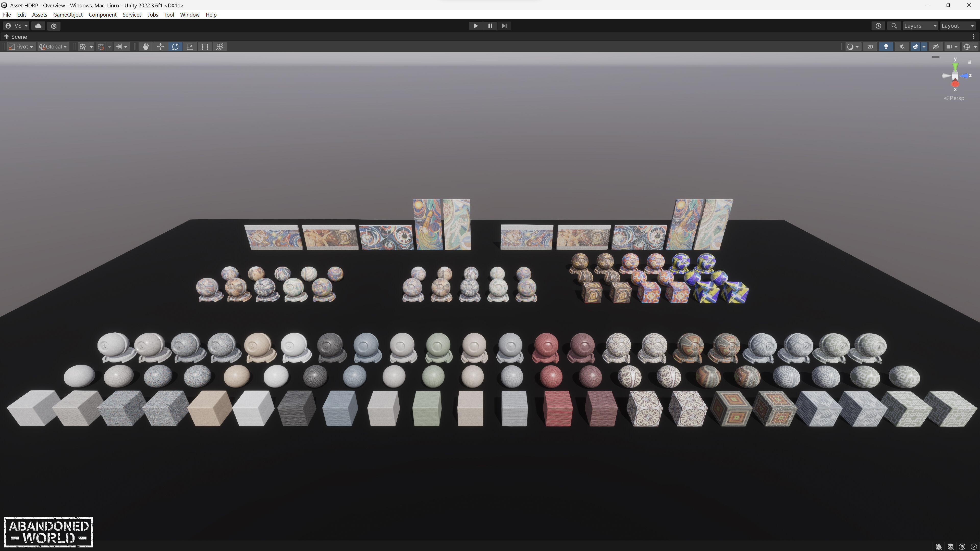Click the Pause button
980x551 pixels.
pyautogui.click(x=490, y=26)
